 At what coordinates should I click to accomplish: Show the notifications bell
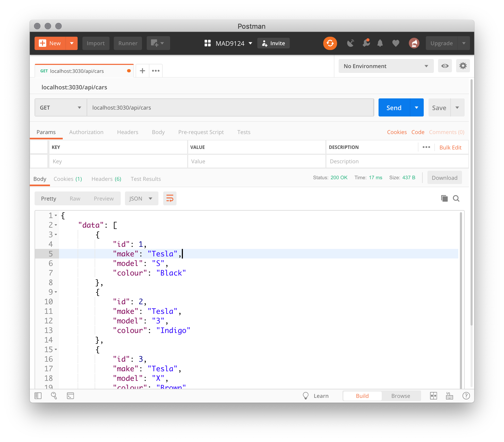(x=380, y=43)
